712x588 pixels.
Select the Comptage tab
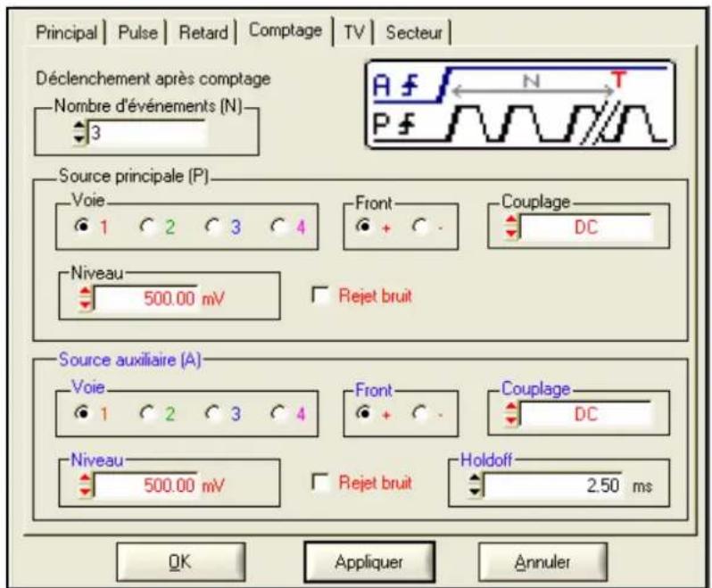pos(286,31)
